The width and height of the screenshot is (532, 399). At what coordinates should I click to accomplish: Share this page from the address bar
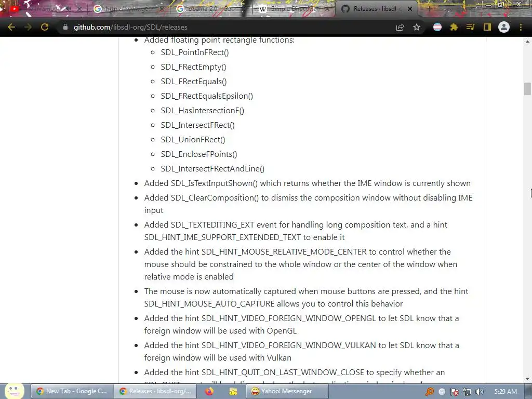(x=400, y=27)
